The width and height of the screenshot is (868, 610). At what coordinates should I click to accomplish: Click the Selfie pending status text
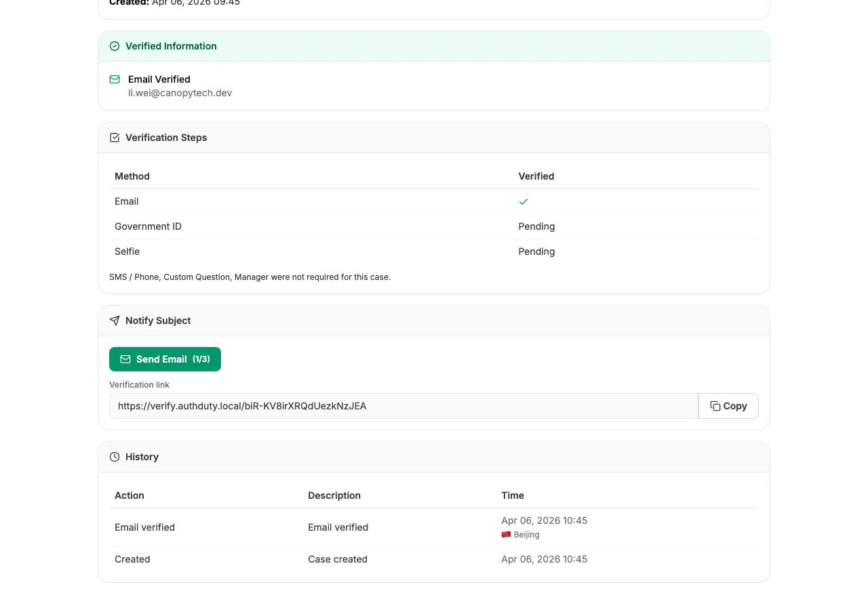coord(536,251)
